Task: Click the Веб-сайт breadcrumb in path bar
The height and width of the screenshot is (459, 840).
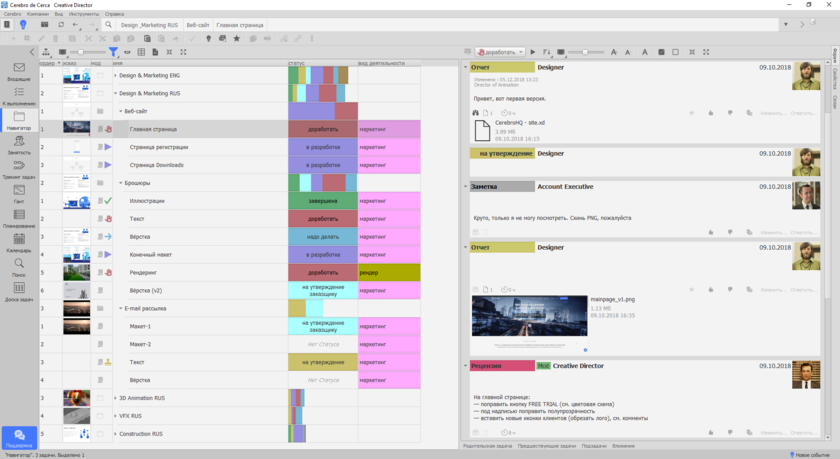Action: point(198,24)
